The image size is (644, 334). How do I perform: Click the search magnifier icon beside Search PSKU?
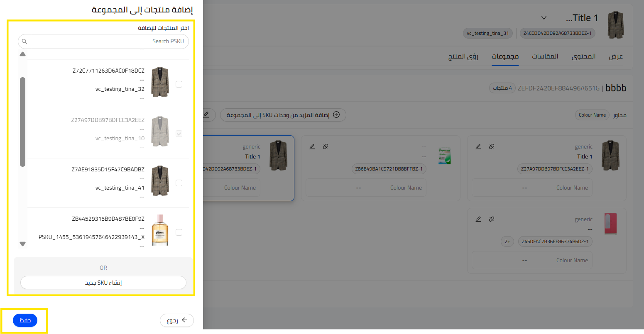[x=24, y=41]
